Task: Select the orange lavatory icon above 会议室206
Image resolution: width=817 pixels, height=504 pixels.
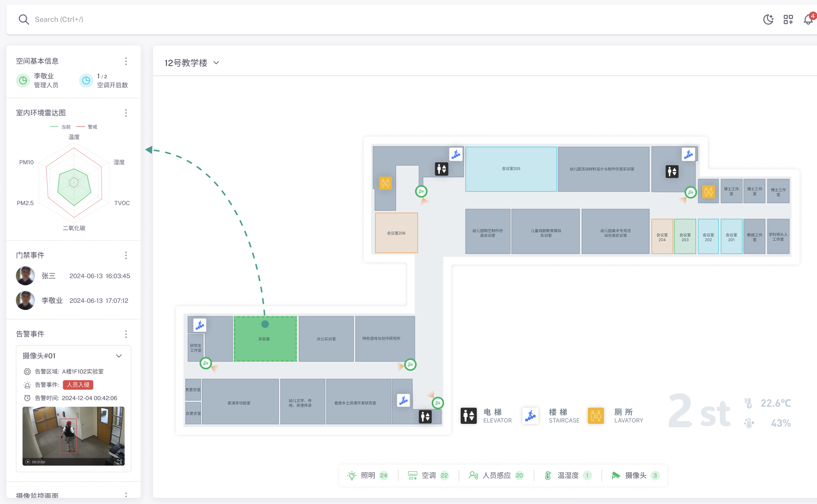Action: coord(385,183)
